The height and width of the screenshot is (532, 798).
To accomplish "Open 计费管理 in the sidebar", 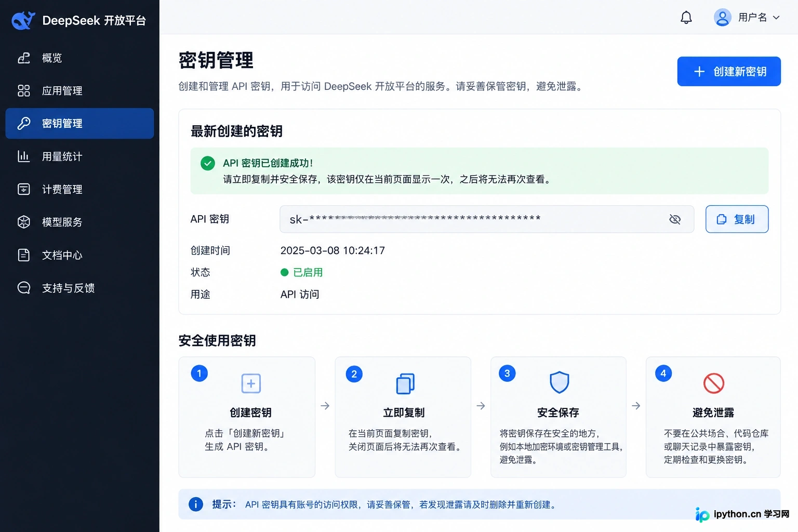I will (x=79, y=189).
